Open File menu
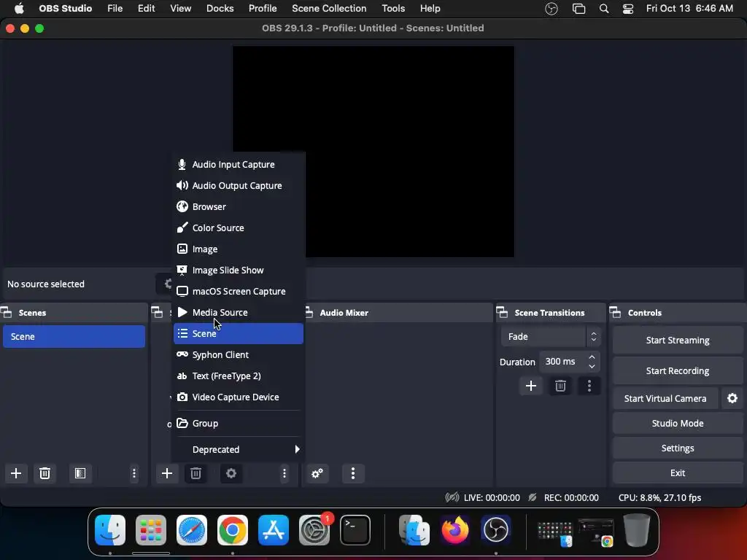 pos(115,8)
